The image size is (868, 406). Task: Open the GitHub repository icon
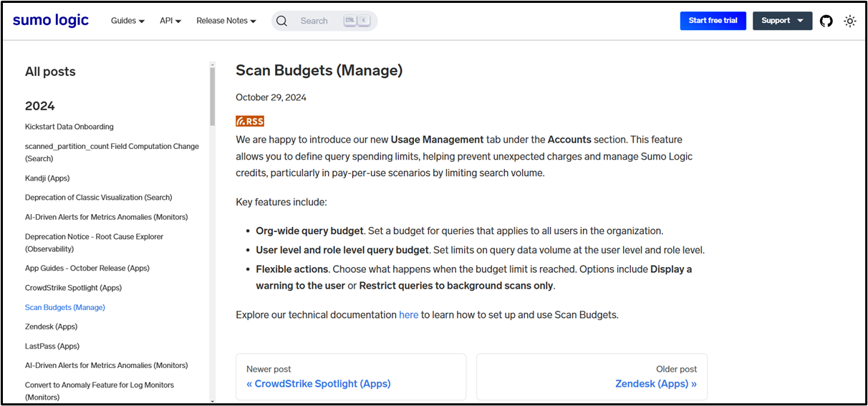point(826,21)
